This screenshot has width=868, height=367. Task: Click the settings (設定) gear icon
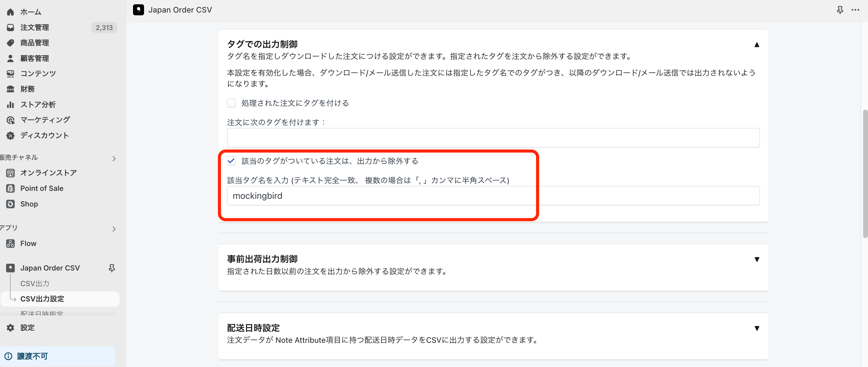(10, 327)
